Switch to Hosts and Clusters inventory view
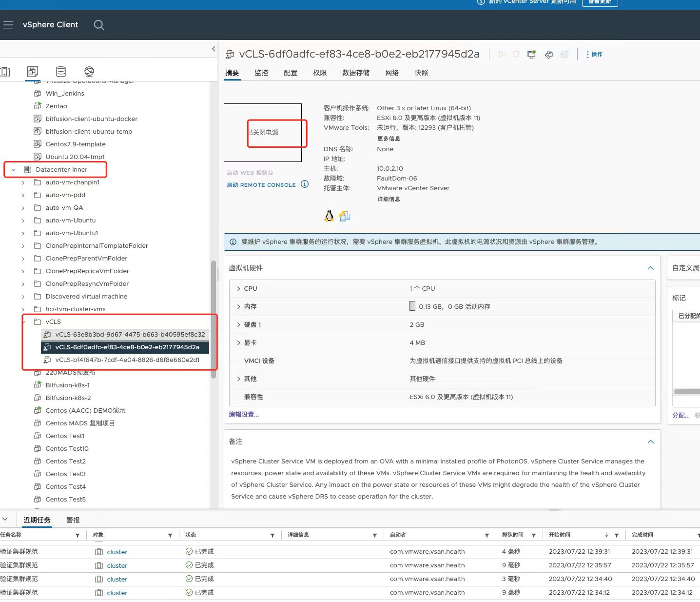 5,72
